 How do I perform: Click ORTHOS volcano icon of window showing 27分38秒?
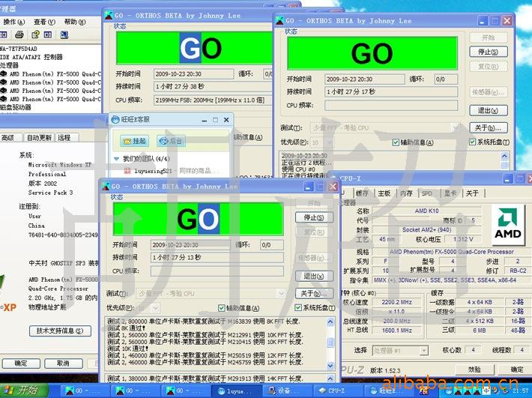tap(109, 15)
